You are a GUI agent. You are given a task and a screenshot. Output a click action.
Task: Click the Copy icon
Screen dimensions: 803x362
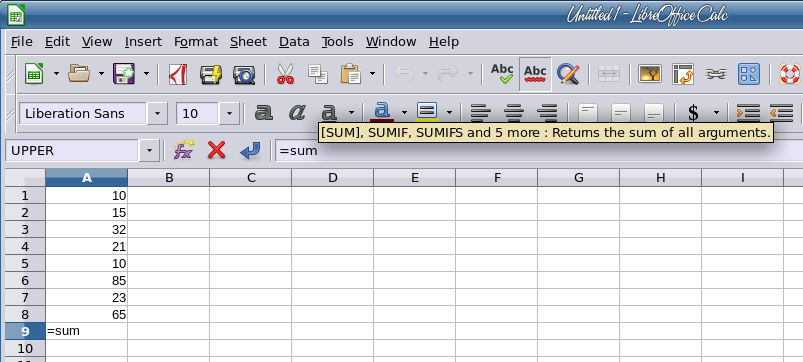[x=318, y=74]
